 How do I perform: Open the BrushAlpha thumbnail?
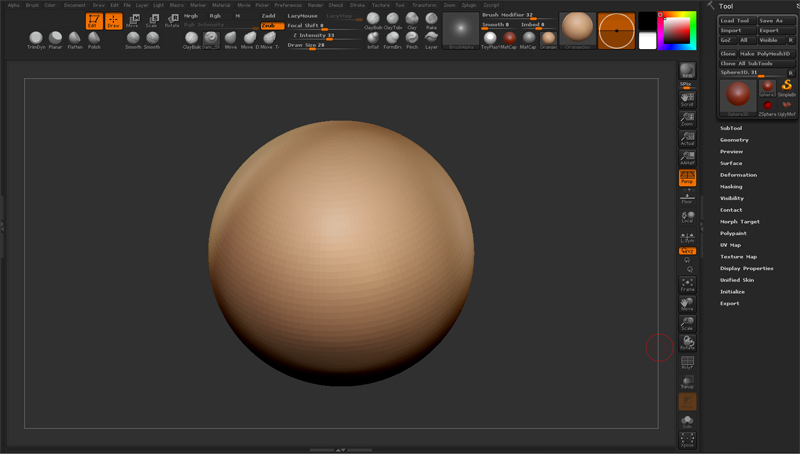(x=461, y=31)
